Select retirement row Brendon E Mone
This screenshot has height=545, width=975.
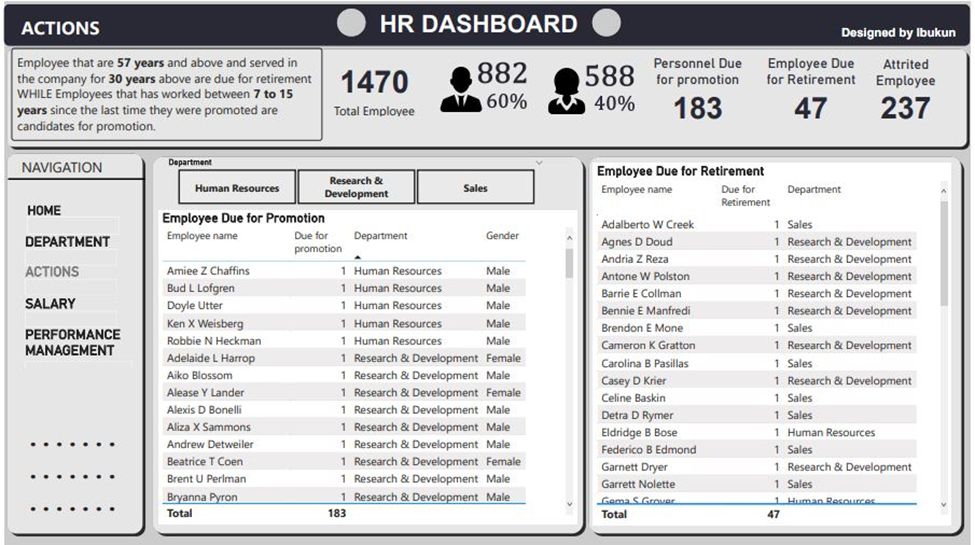pos(757,328)
